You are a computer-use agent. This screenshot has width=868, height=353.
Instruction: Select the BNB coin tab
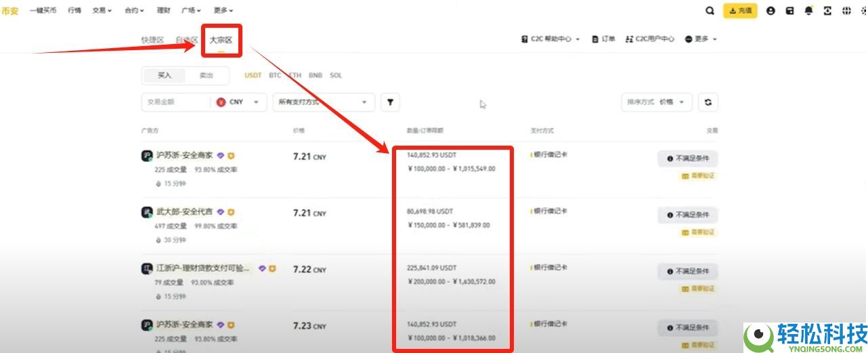tap(316, 76)
